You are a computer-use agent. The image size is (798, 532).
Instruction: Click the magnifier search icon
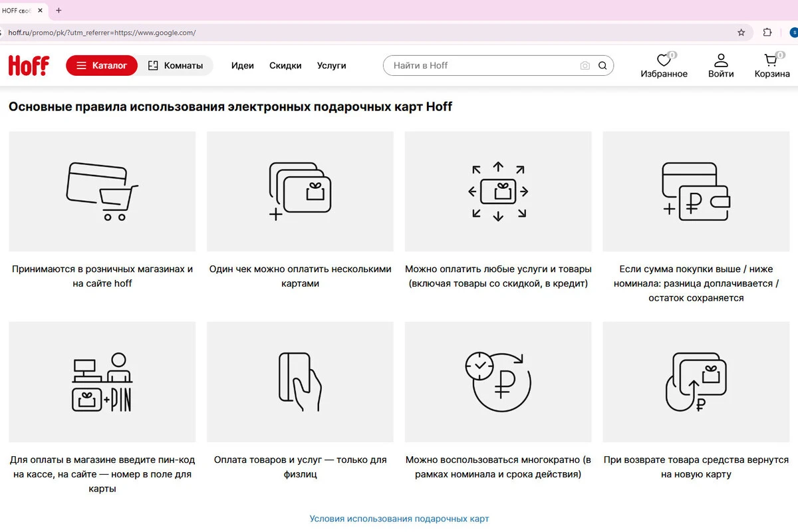coord(602,65)
